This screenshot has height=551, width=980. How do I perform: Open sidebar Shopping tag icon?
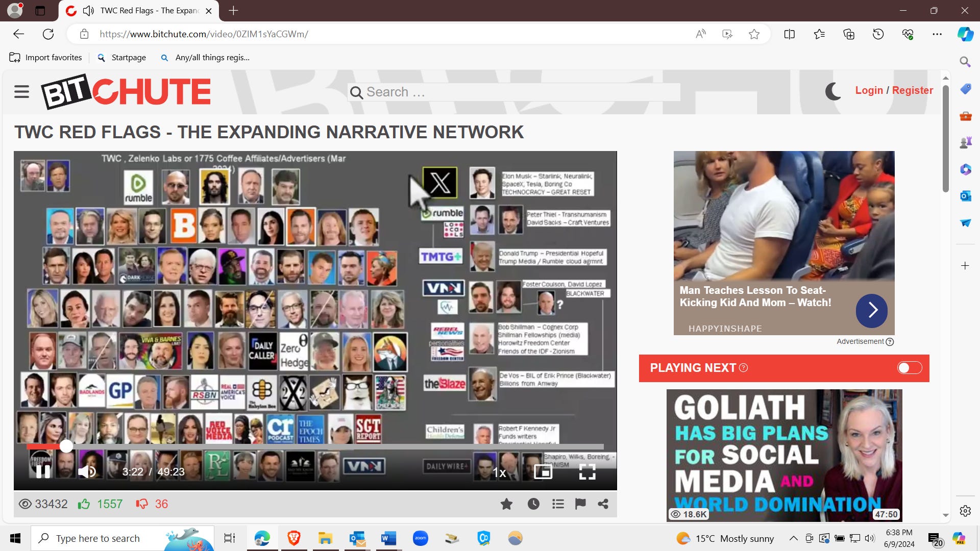point(965,89)
